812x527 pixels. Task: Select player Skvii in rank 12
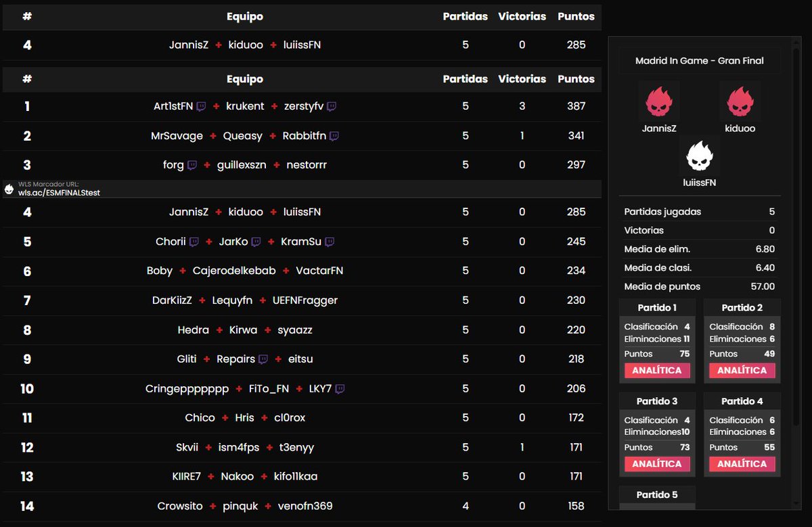pos(187,448)
